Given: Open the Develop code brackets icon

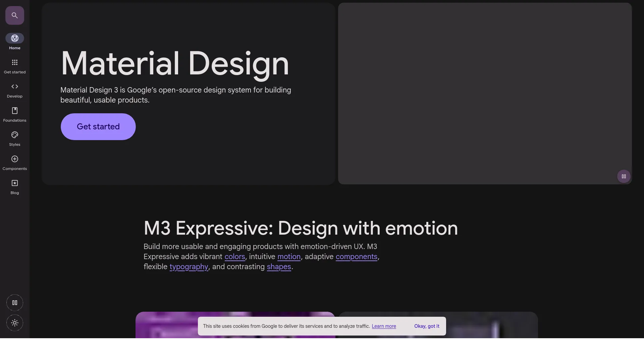Looking at the screenshot, I should pyautogui.click(x=15, y=86).
